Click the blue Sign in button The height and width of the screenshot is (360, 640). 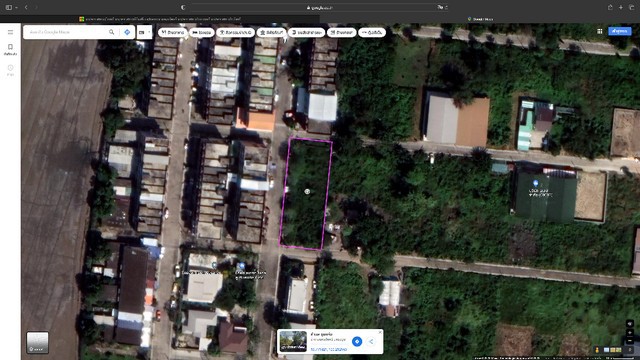click(620, 31)
